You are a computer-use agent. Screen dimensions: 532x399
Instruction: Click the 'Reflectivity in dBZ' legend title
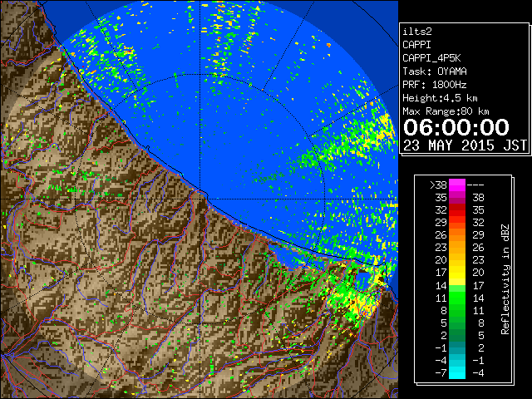[x=505, y=279]
